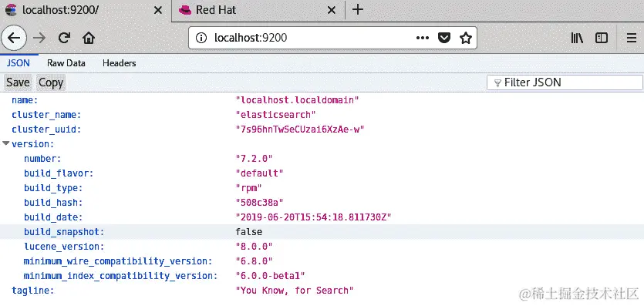Screen dimensions: 644x306
Task: Select the name key row
Action: click(322, 99)
